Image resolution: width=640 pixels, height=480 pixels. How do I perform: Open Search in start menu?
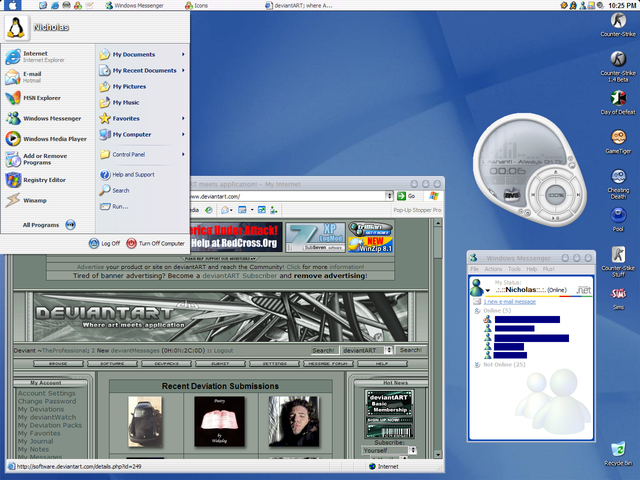[x=115, y=190]
